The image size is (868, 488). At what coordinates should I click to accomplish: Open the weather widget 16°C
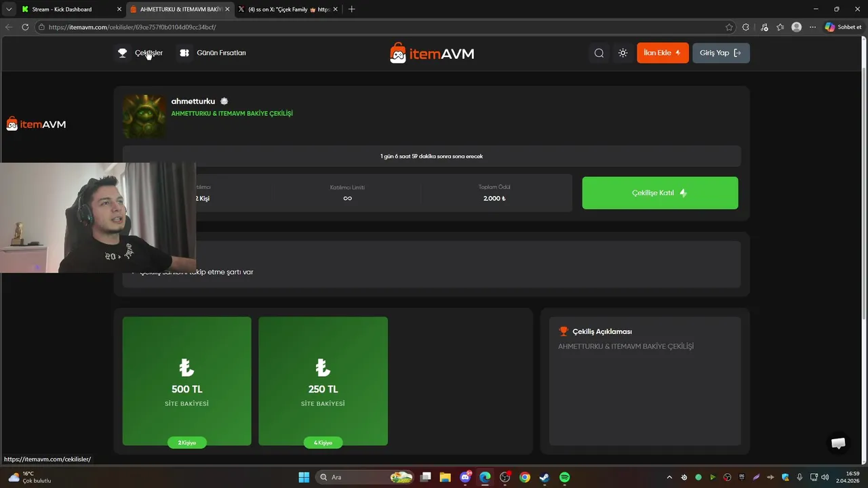31,477
